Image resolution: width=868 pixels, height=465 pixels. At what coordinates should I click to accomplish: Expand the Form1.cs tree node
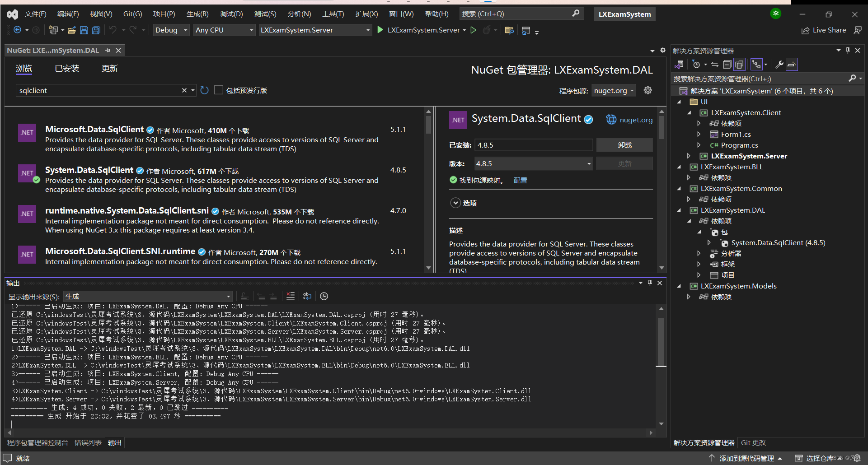pos(699,135)
